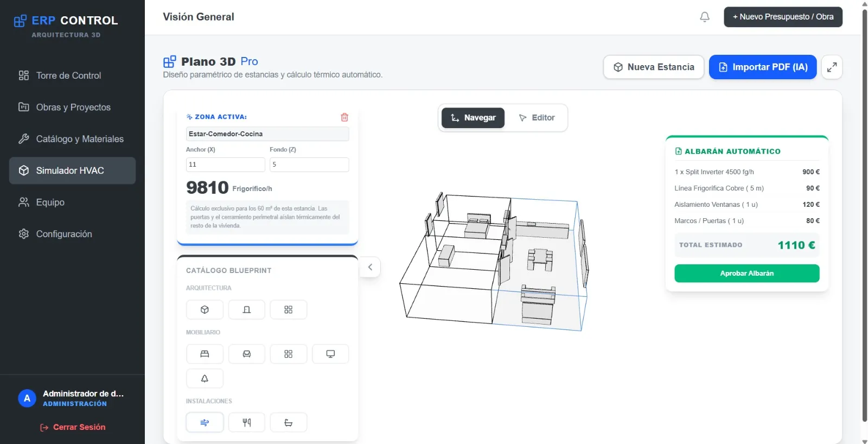Collapse the side panel with chevron

(x=370, y=267)
